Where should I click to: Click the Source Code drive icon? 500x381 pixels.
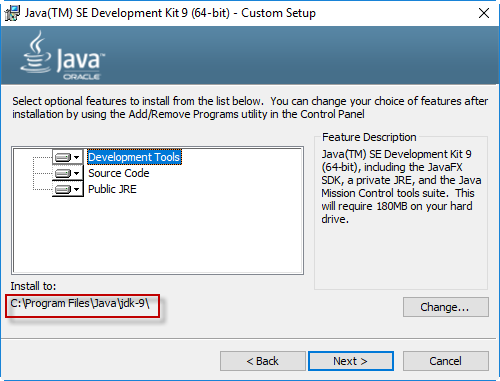coord(63,173)
